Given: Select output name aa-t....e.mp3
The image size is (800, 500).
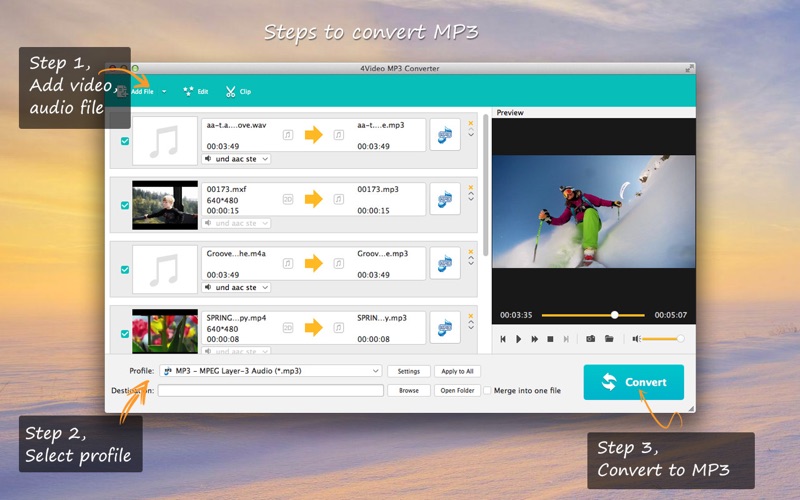Looking at the screenshot, I should pos(381,125).
